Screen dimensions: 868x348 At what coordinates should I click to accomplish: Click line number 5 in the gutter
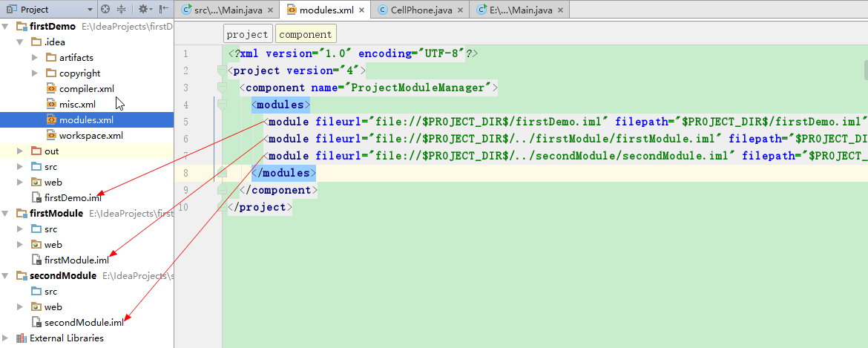coord(185,122)
